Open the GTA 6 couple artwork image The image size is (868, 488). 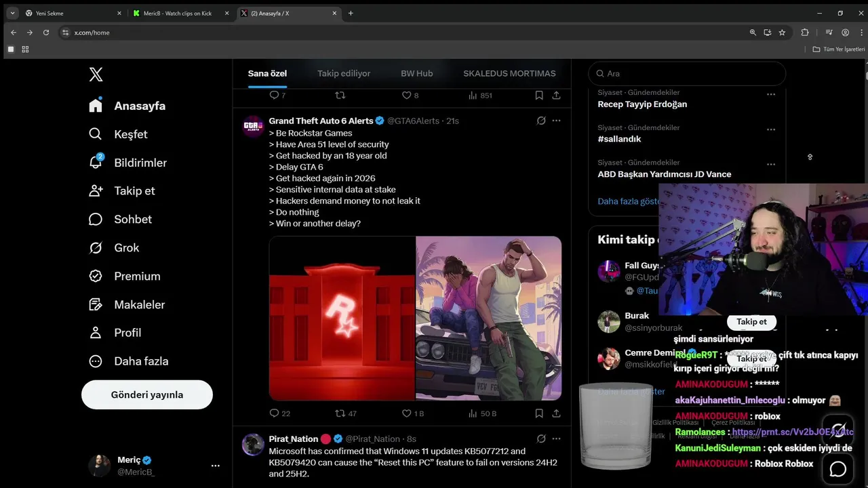click(488, 318)
